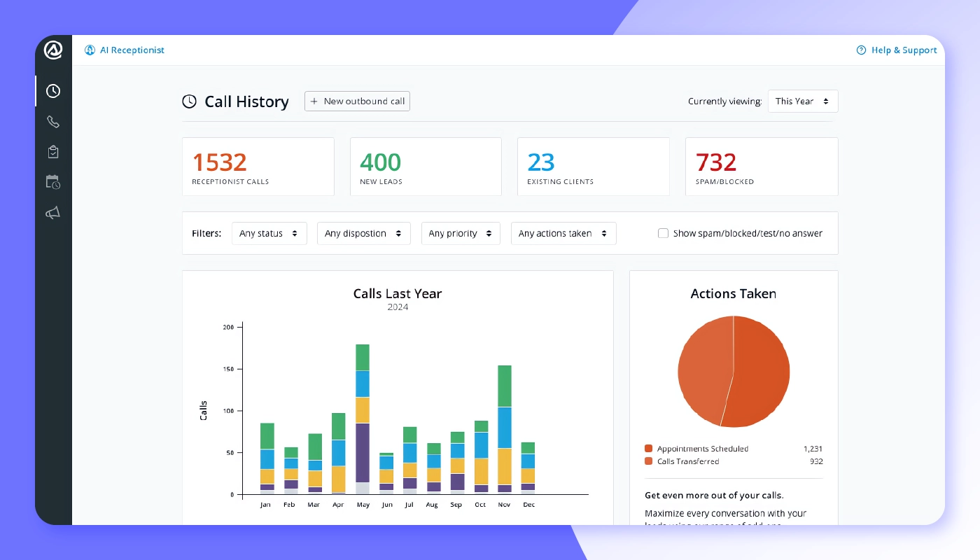Open the Any status dropdown

[269, 233]
